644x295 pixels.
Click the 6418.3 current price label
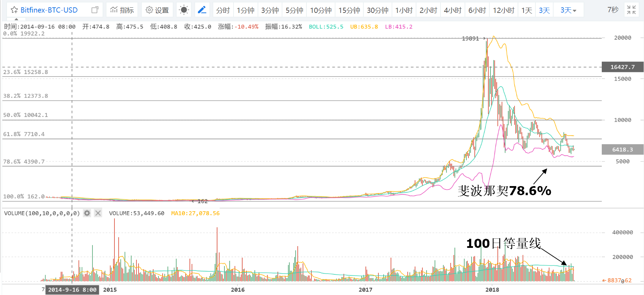[622, 149]
